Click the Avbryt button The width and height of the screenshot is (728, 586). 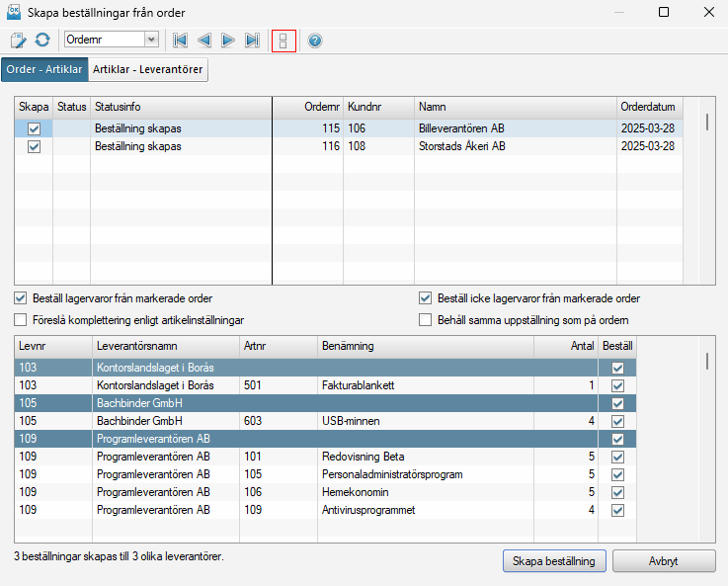pyautogui.click(x=663, y=561)
